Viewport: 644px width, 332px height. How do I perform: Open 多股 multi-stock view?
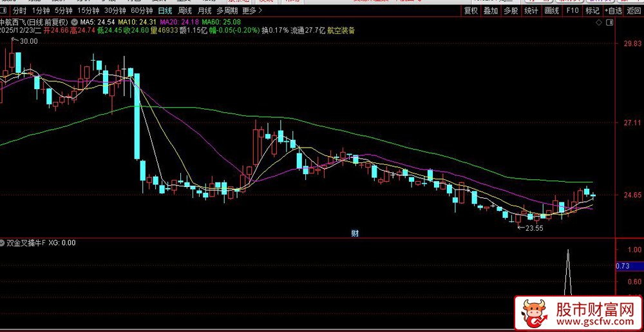click(x=511, y=11)
